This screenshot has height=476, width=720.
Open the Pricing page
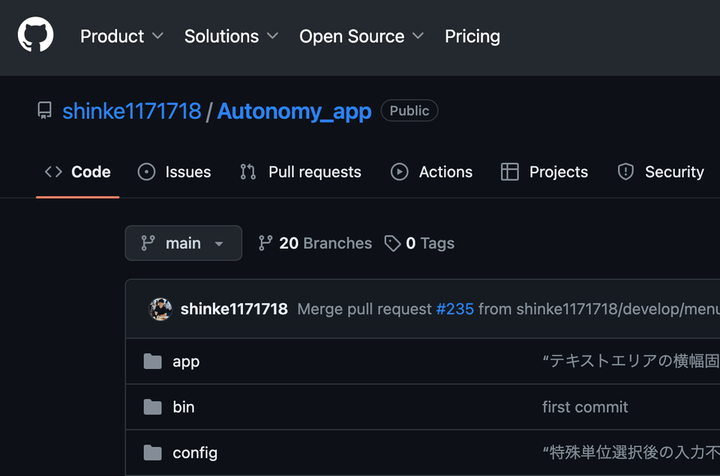pos(472,36)
